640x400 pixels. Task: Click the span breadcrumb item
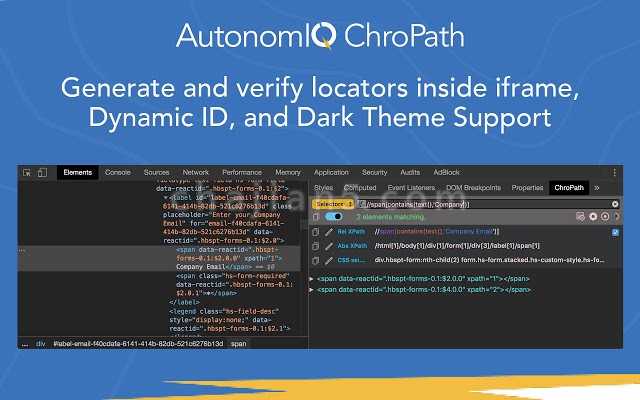238,344
